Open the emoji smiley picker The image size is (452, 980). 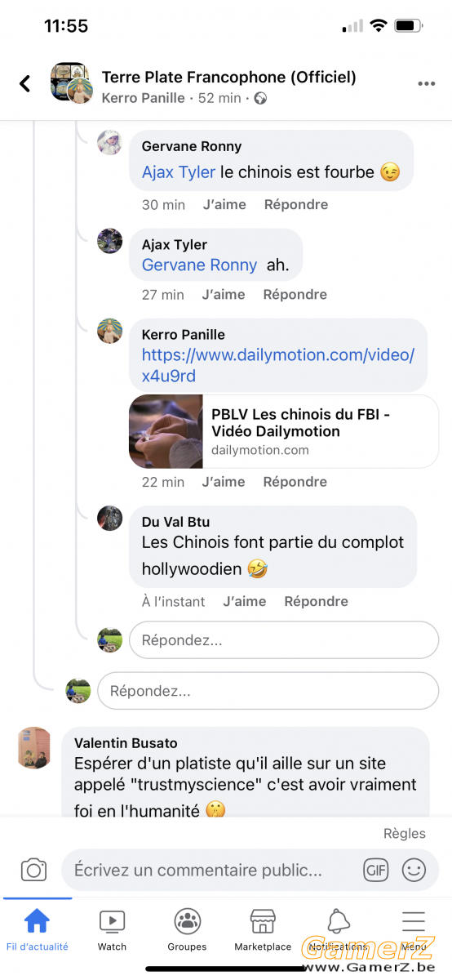(414, 870)
